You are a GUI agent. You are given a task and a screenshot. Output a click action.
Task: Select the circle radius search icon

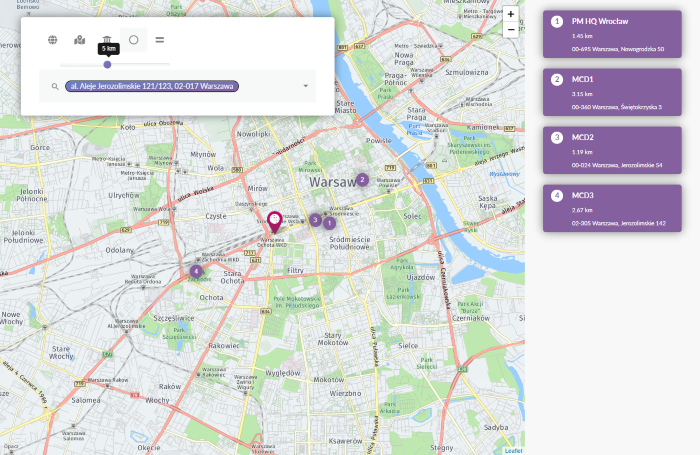pos(134,40)
